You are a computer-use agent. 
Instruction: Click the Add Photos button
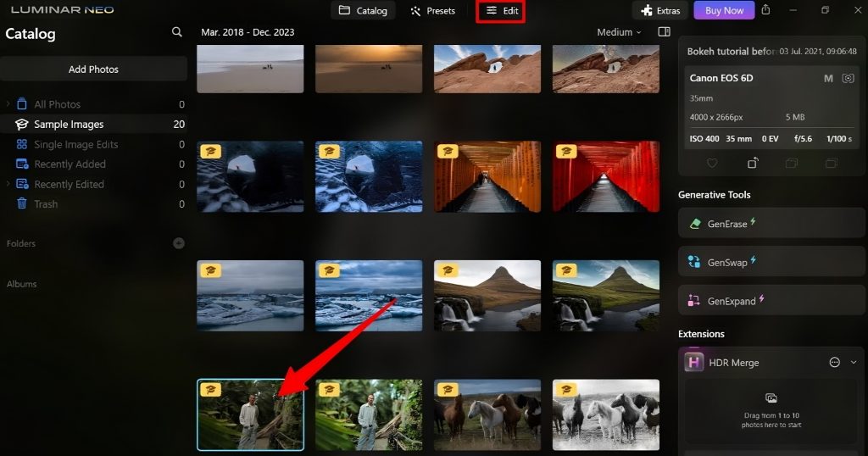pos(93,70)
